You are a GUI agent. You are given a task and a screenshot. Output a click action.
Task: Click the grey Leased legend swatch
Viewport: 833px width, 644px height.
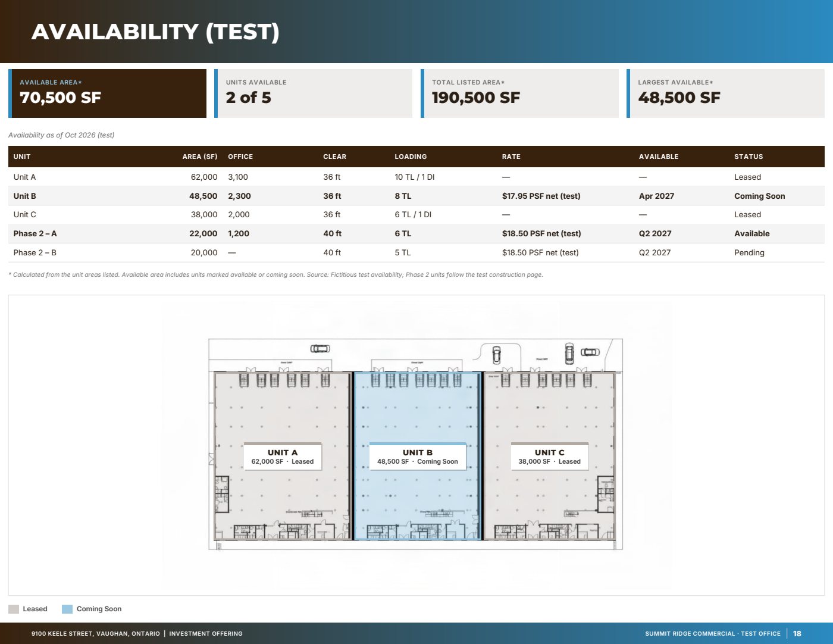(14, 609)
